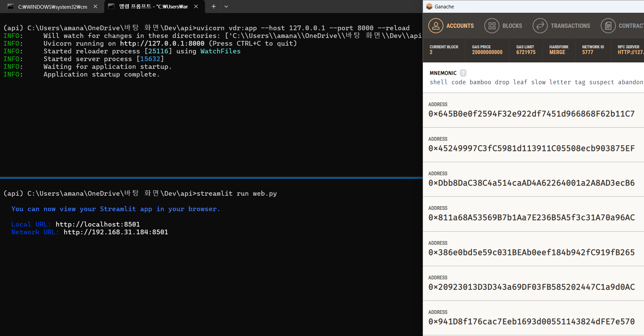Click the server process ID 15632
Viewport: 644px width, 336px height.
click(x=150, y=59)
